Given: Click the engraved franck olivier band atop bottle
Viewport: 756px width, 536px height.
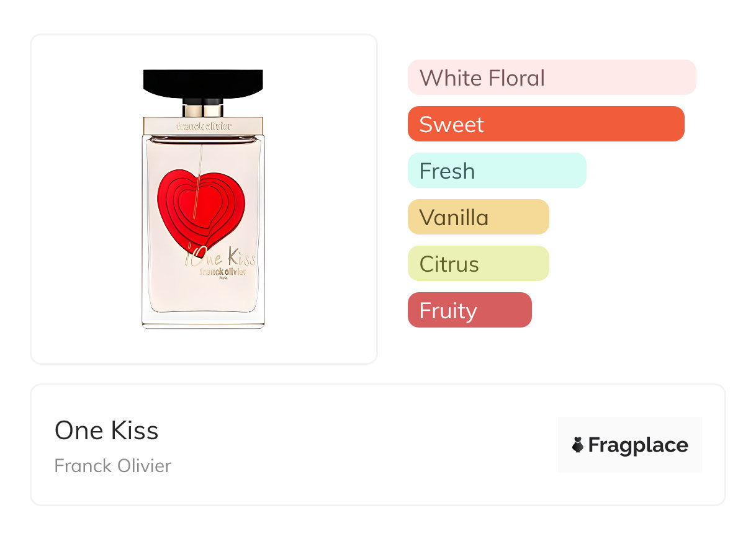Looking at the screenshot, I should click(204, 126).
